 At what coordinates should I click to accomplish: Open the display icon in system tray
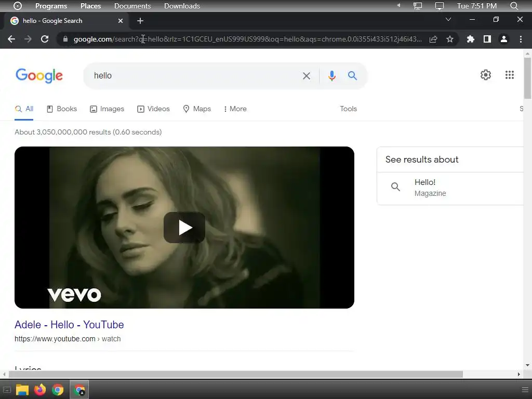point(440,6)
